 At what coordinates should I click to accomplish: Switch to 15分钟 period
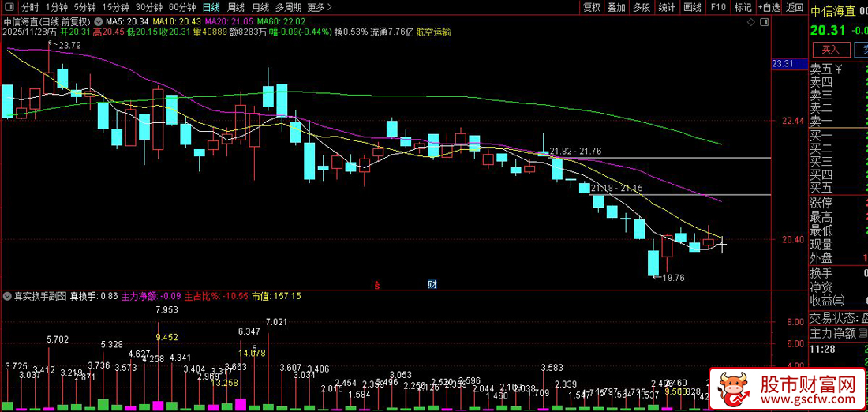(x=115, y=7)
